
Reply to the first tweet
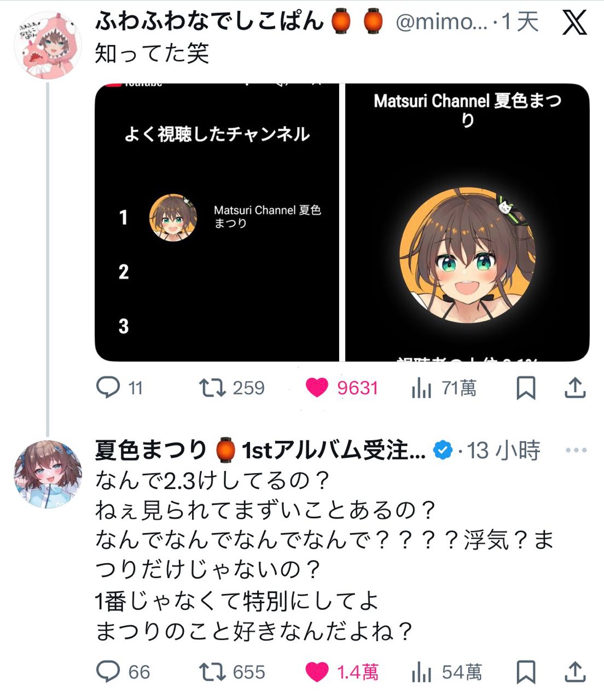click(108, 387)
